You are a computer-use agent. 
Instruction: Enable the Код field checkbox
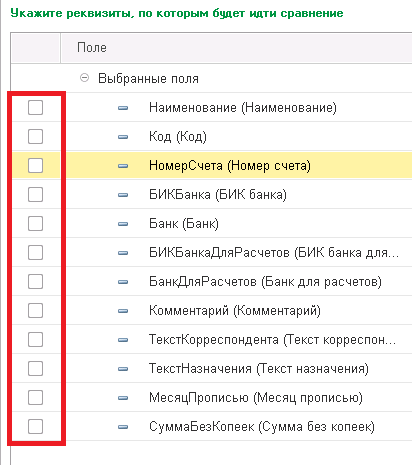pos(35,137)
